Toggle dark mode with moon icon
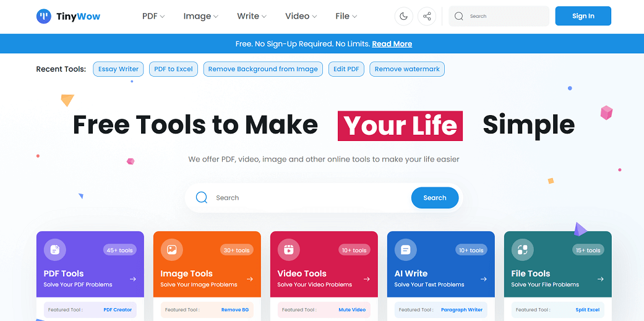 pyautogui.click(x=404, y=16)
